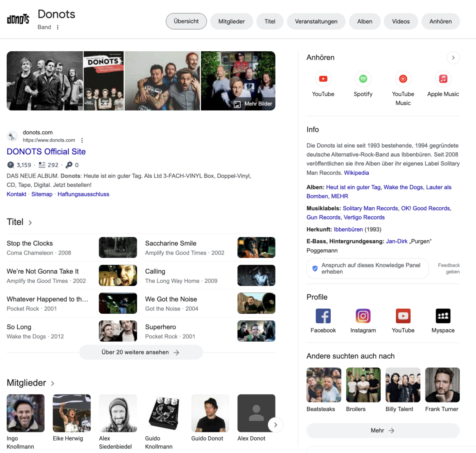Open Beatsteaks related band image
Screen dimensions: 476x453
coord(324,385)
